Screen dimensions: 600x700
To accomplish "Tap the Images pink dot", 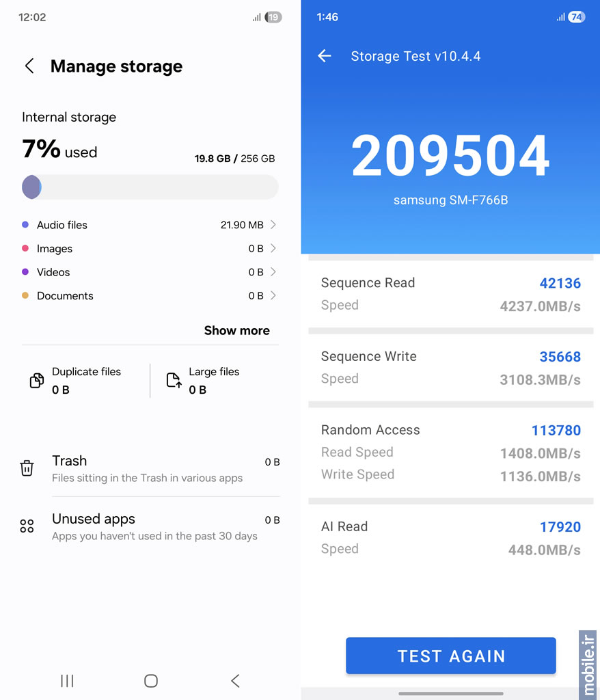I will 25,248.
